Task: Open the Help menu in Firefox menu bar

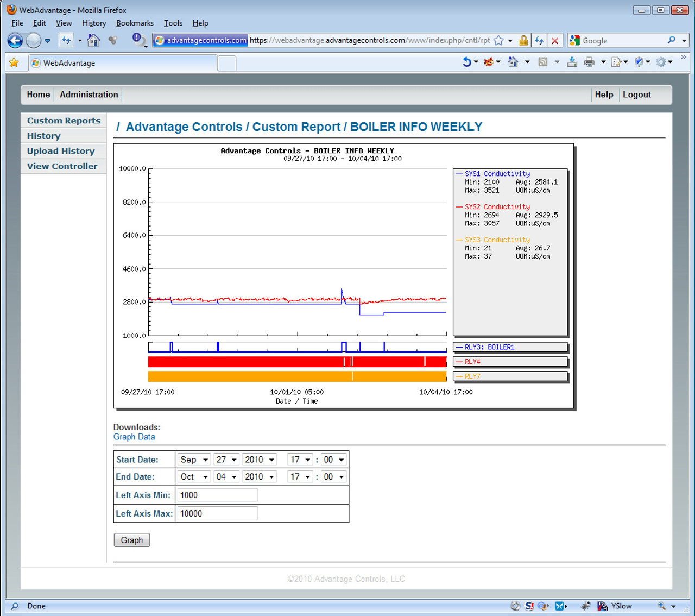Action: point(200,23)
